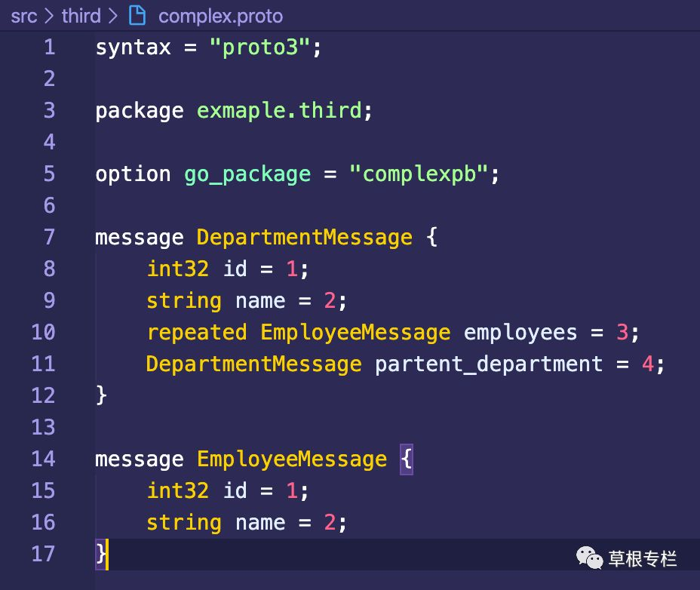This screenshot has width=700, height=590.
Task: Click the 'third' breadcrumb segment
Action: 81,16
